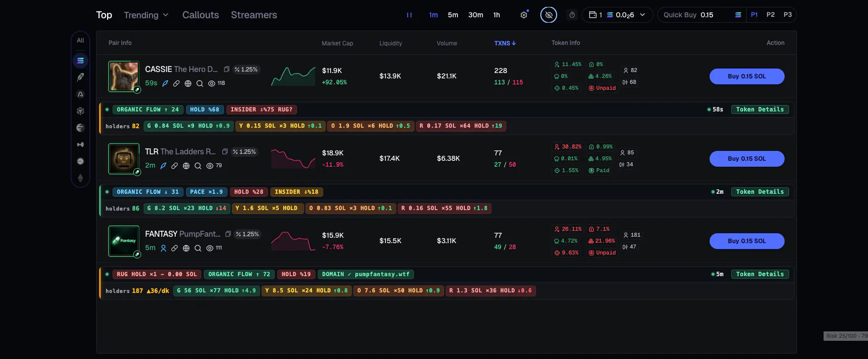Open the FANTASY token thumbnail
The height and width of the screenshot is (359, 868).
pos(124,241)
